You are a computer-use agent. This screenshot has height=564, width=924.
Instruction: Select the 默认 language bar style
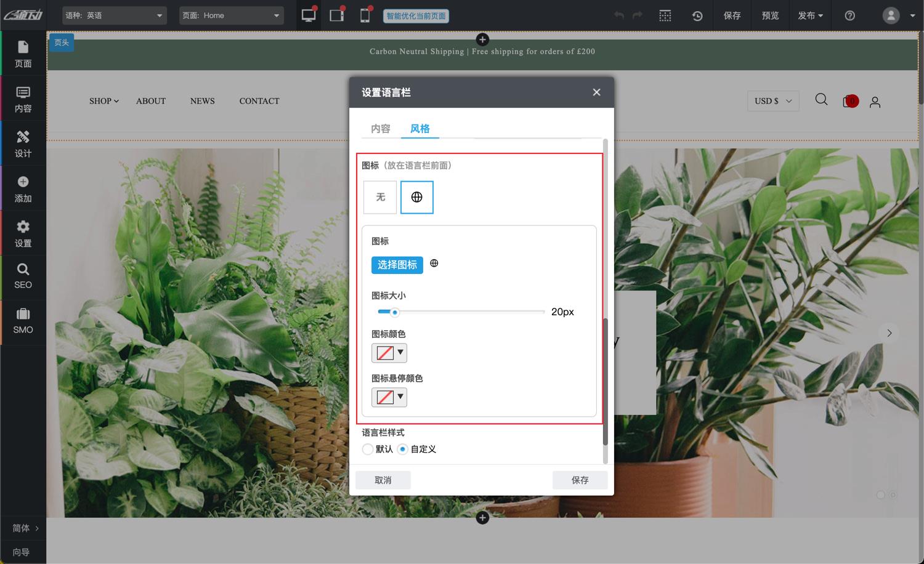(x=368, y=449)
